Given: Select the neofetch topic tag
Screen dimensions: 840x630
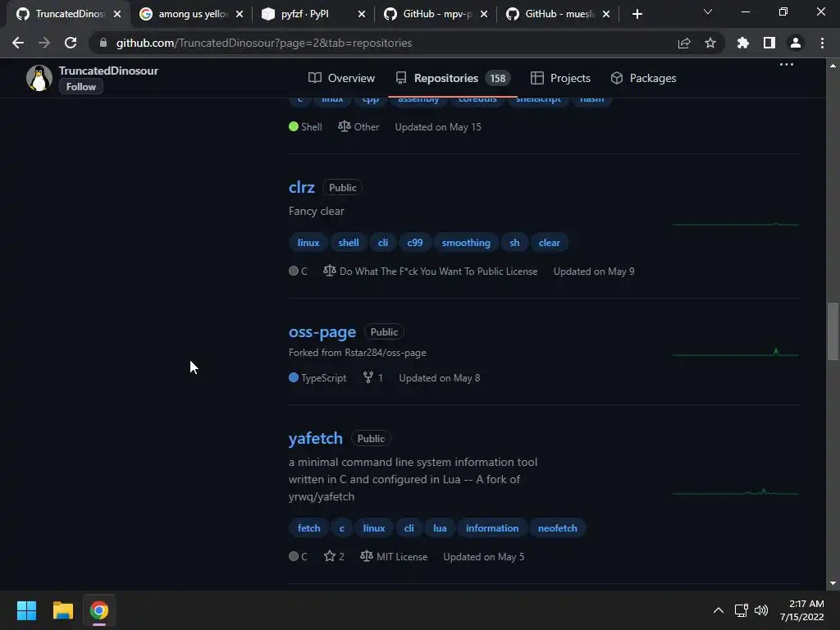Looking at the screenshot, I should coord(558,528).
